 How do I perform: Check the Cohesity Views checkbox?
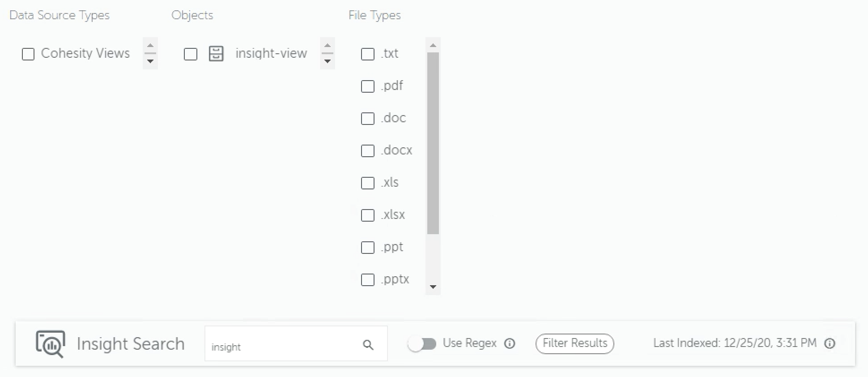[28, 54]
